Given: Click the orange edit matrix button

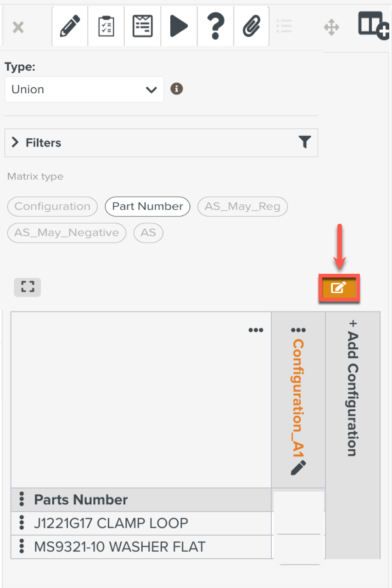Looking at the screenshot, I should click(x=339, y=288).
